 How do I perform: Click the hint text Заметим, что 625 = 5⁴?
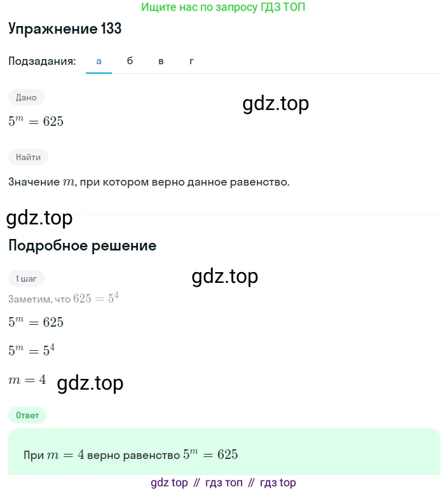point(64,297)
